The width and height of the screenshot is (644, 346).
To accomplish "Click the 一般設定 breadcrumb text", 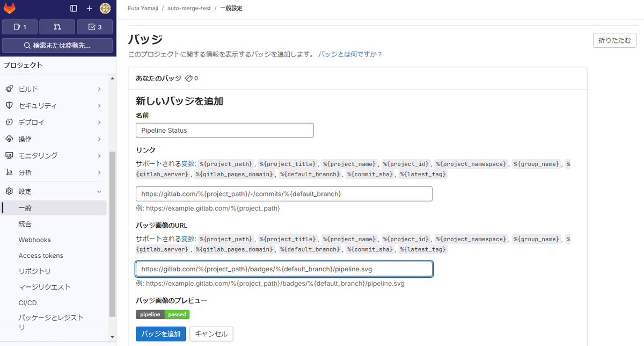I will [x=231, y=9].
